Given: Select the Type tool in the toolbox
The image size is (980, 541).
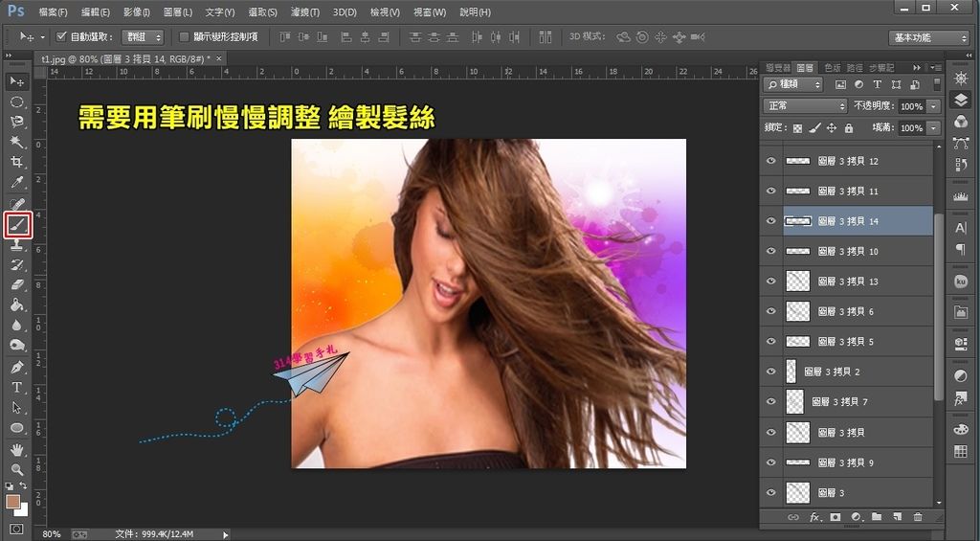Looking at the screenshot, I should 17,387.
